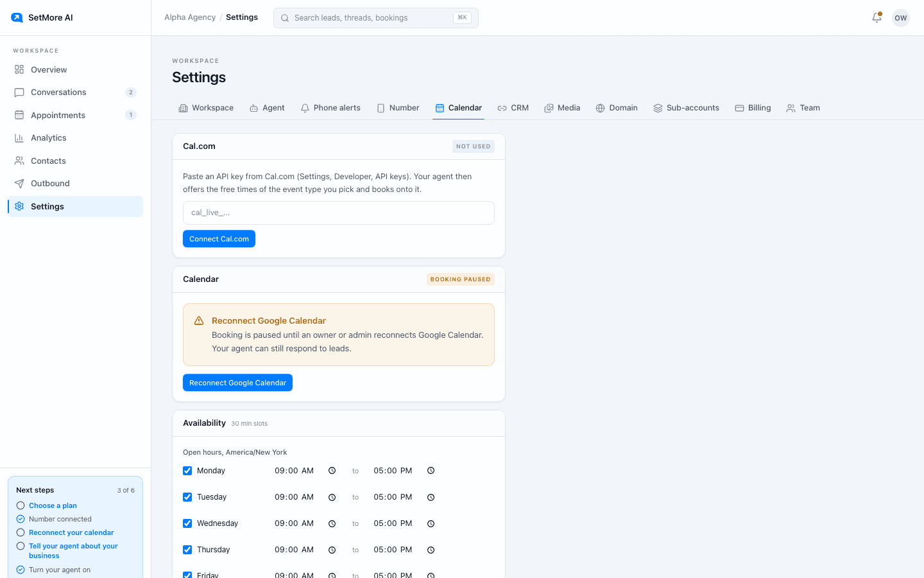Focus the Cal.com API key field
The image size is (924, 578).
pyautogui.click(x=339, y=213)
